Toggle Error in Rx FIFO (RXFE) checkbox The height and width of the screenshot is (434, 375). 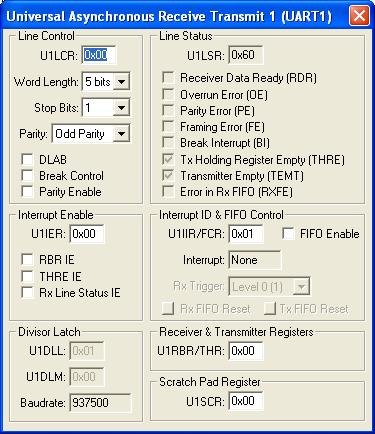(x=168, y=192)
